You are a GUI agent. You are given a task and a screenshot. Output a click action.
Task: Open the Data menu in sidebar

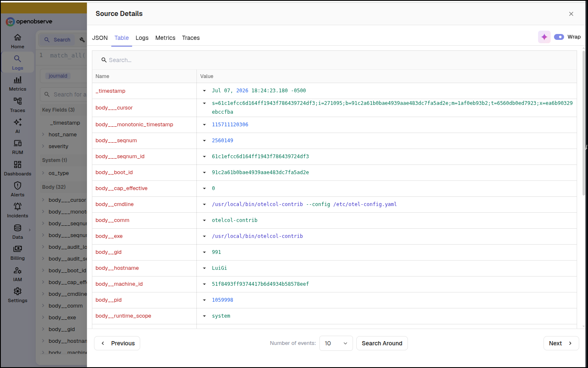coord(18,231)
